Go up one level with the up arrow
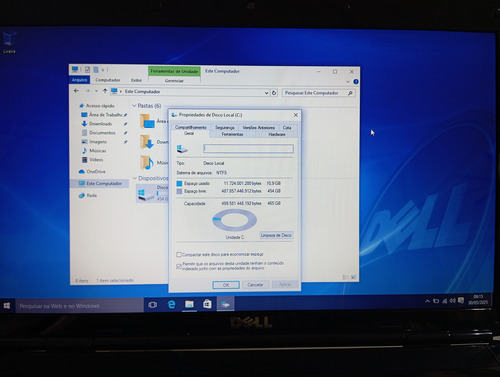This screenshot has width=500, height=377. [105, 91]
